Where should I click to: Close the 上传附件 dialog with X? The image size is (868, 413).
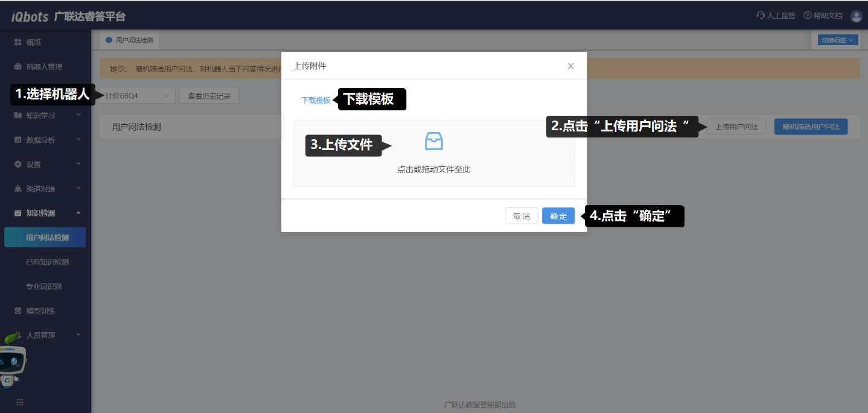(x=570, y=66)
